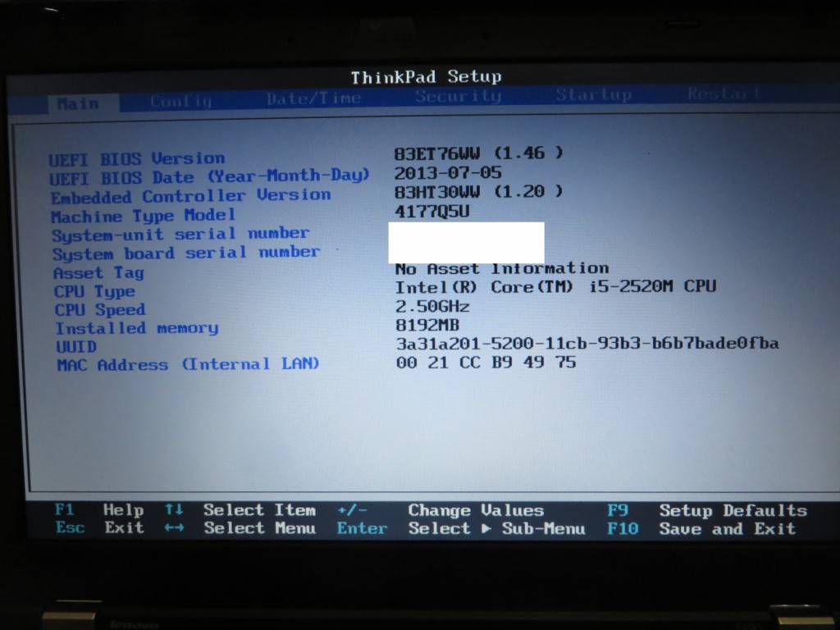The height and width of the screenshot is (630, 840).
Task: Click the No Asset Information value
Action: click(502, 268)
